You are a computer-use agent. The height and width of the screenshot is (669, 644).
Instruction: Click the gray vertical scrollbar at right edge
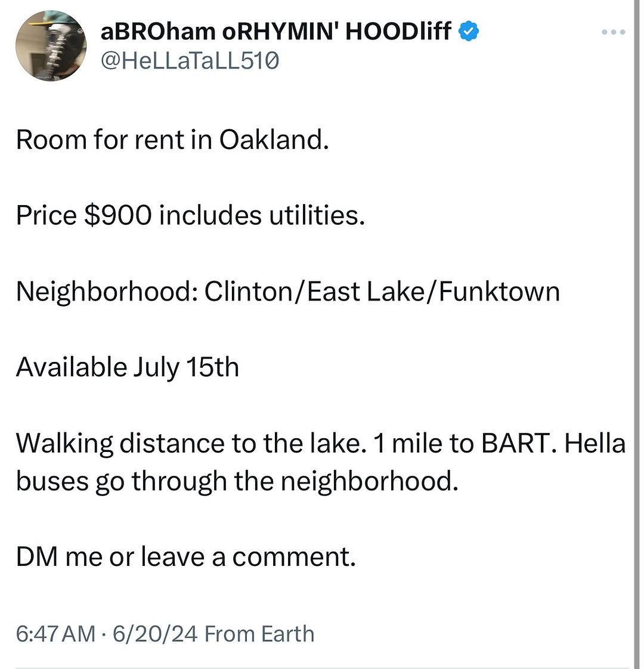(636, 334)
